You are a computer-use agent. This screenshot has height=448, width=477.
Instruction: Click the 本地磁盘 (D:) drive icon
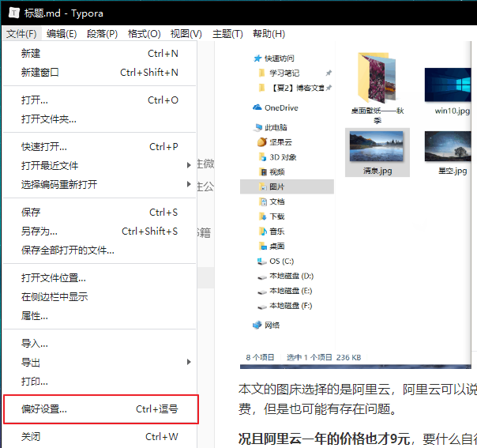pos(262,276)
